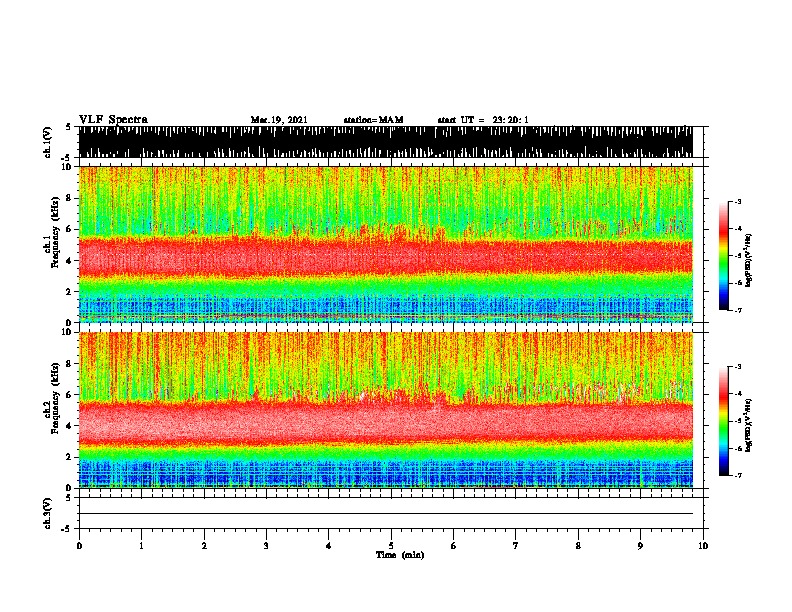
Task: Select the "start UT = 23:20: 1" text
Action: click(x=483, y=120)
